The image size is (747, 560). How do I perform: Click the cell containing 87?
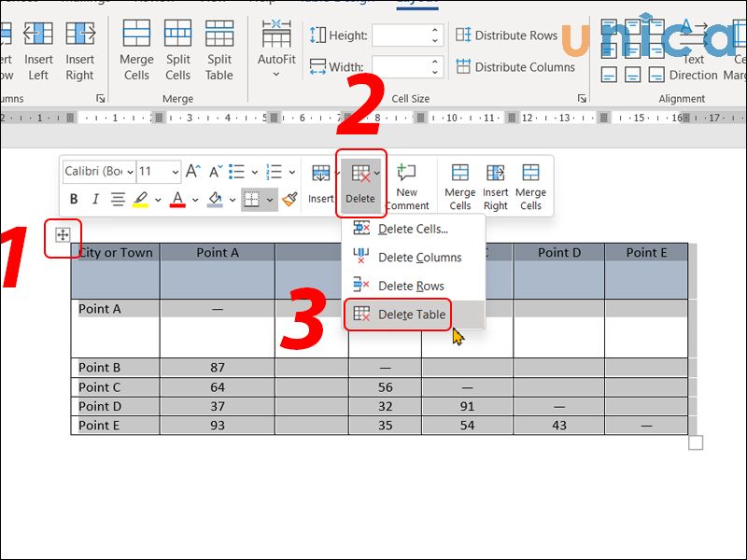pyautogui.click(x=218, y=368)
